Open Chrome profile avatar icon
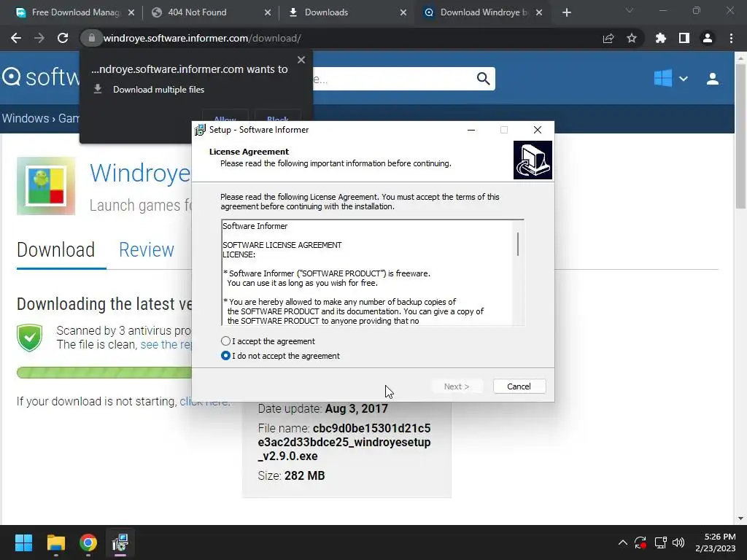Image resolution: width=747 pixels, height=560 pixels. click(x=708, y=38)
